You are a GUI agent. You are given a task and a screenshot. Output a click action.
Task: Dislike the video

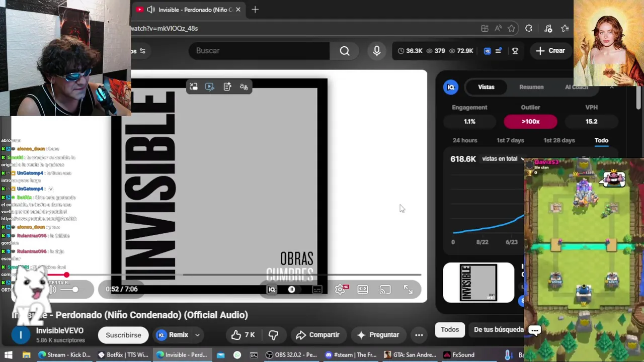273,335
